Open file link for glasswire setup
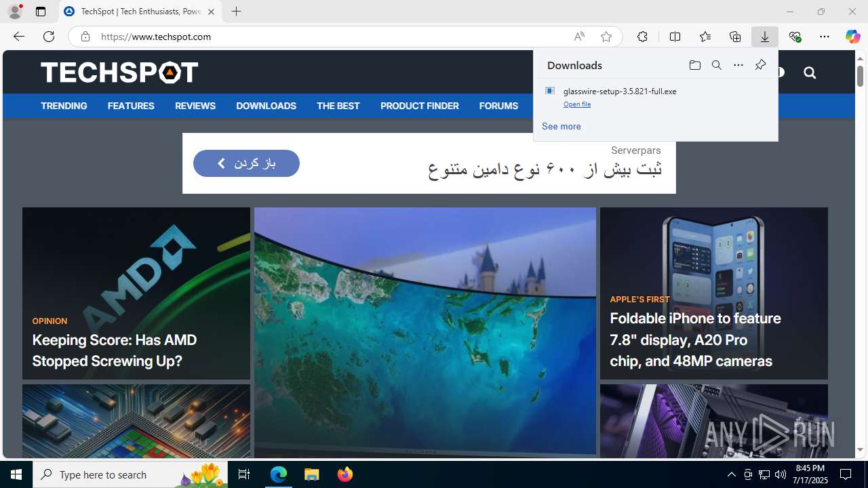868x488 pixels. (x=577, y=104)
